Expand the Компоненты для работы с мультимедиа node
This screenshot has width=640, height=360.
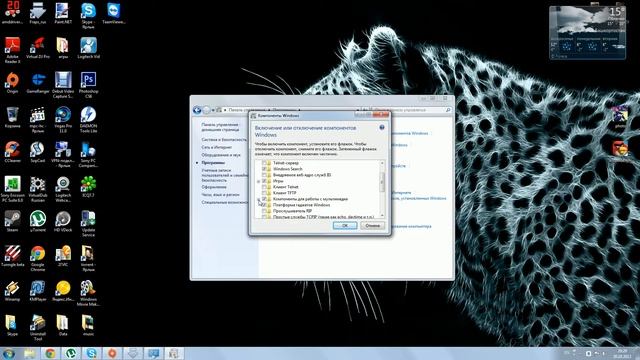258,199
